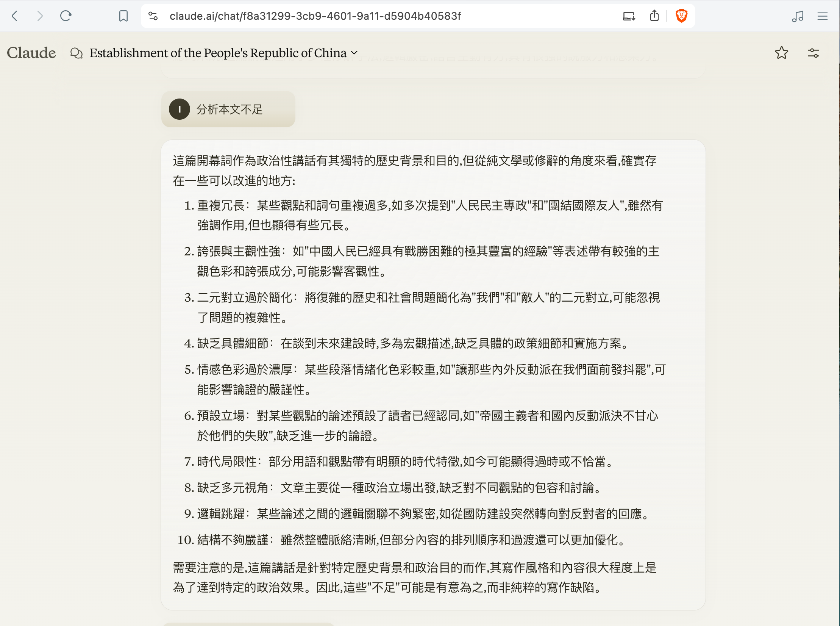Open site settings icon in address bar

153,16
